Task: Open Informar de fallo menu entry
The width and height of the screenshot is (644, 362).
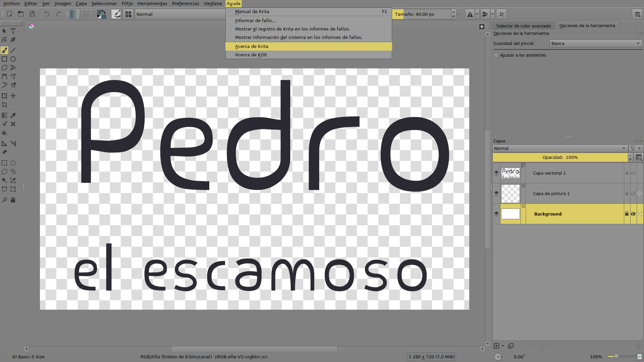Action: [255, 20]
